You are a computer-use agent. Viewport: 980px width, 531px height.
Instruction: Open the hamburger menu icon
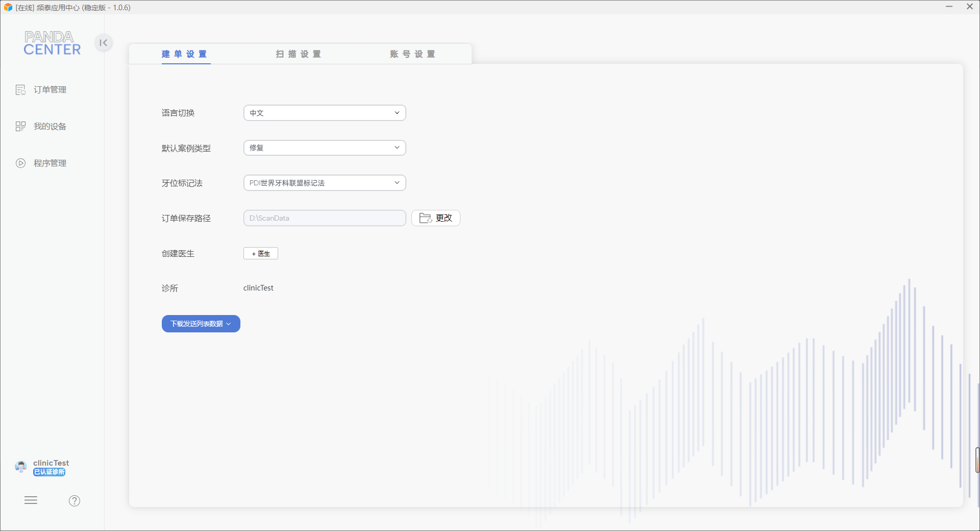coord(31,500)
